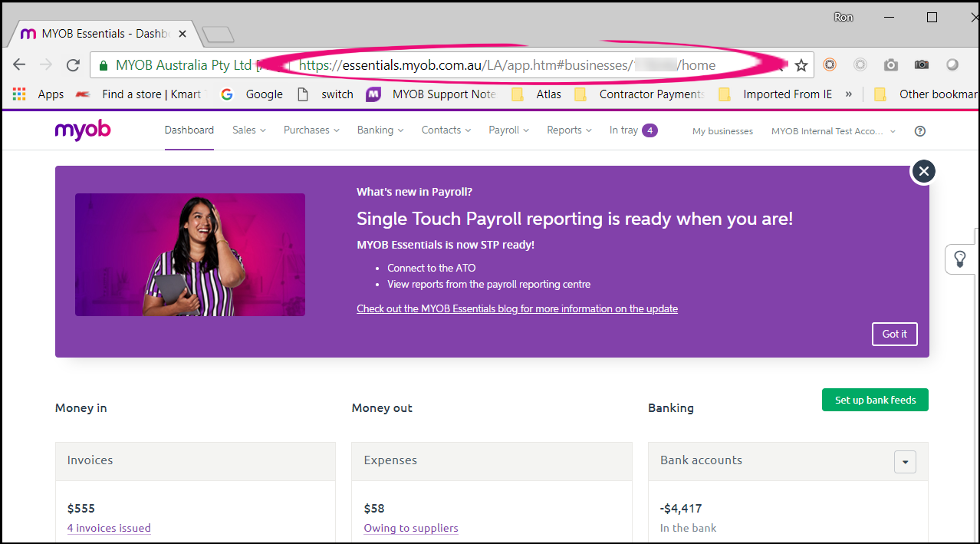Click the browser Back arrow

19,65
